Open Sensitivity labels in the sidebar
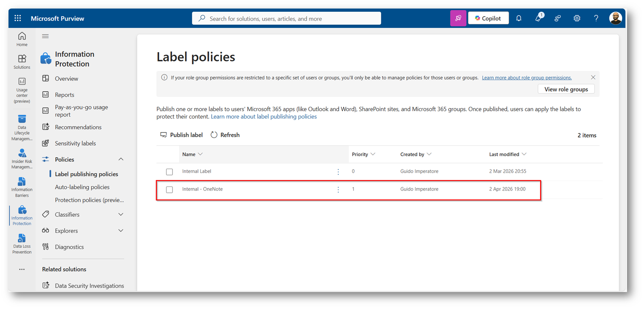This screenshot has height=309, width=644. click(75, 143)
